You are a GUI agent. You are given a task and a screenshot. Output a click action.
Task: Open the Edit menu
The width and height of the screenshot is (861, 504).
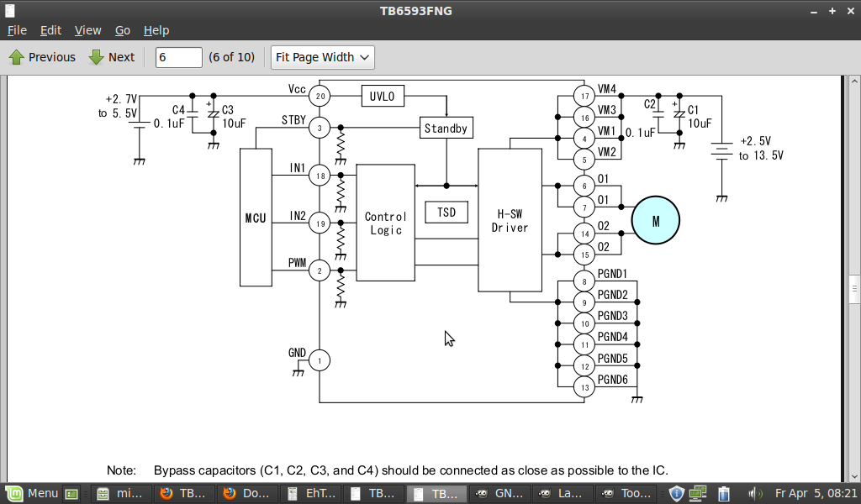pos(50,30)
